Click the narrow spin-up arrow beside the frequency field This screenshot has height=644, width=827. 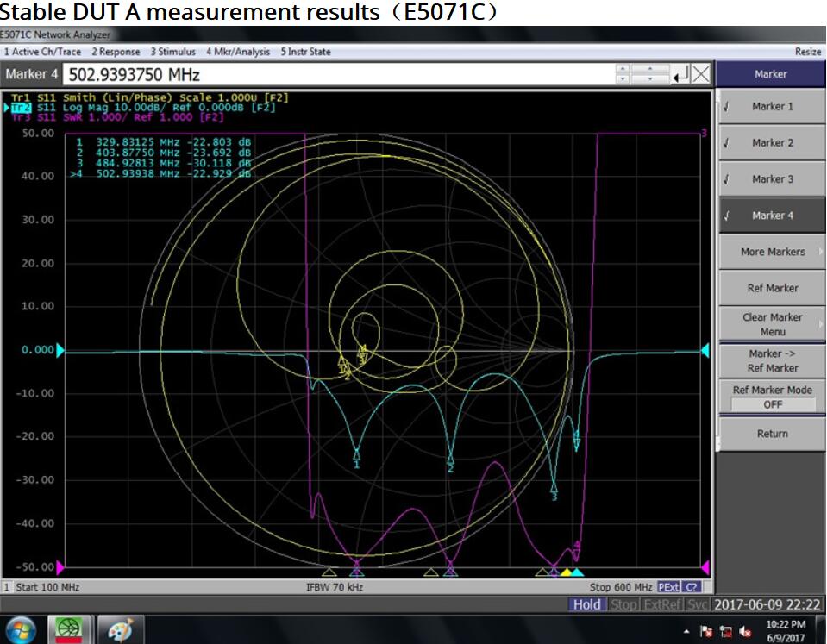click(623, 70)
